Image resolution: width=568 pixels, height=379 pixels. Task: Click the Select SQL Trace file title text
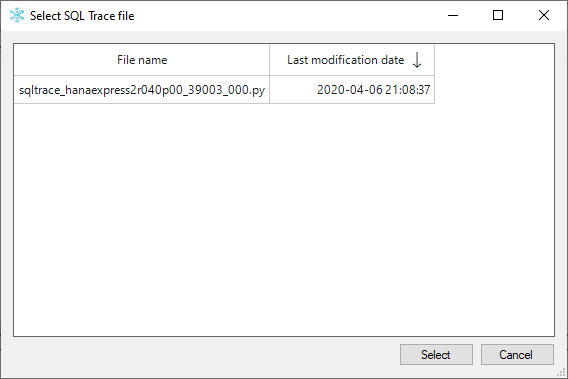tap(82, 16)
